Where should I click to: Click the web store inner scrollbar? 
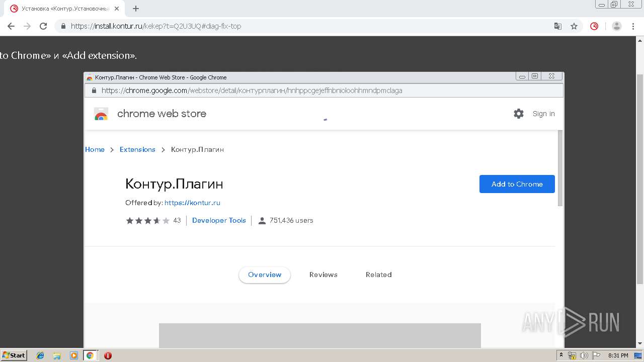560,168
